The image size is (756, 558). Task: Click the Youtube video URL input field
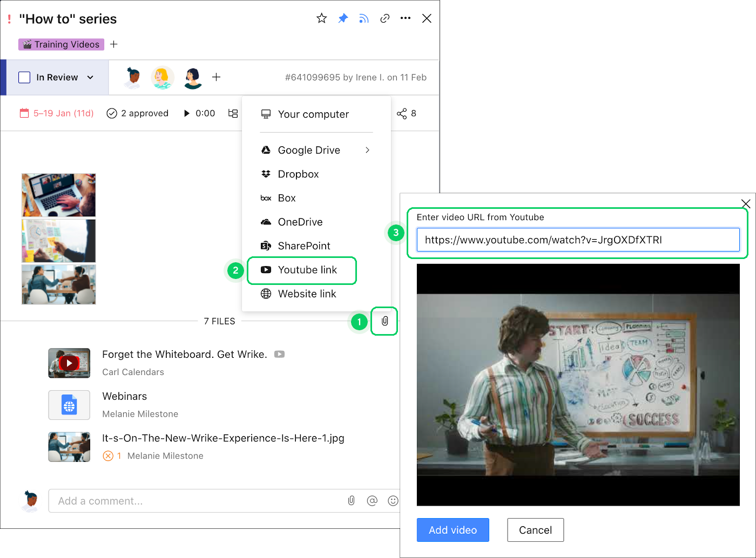[578, 240]
